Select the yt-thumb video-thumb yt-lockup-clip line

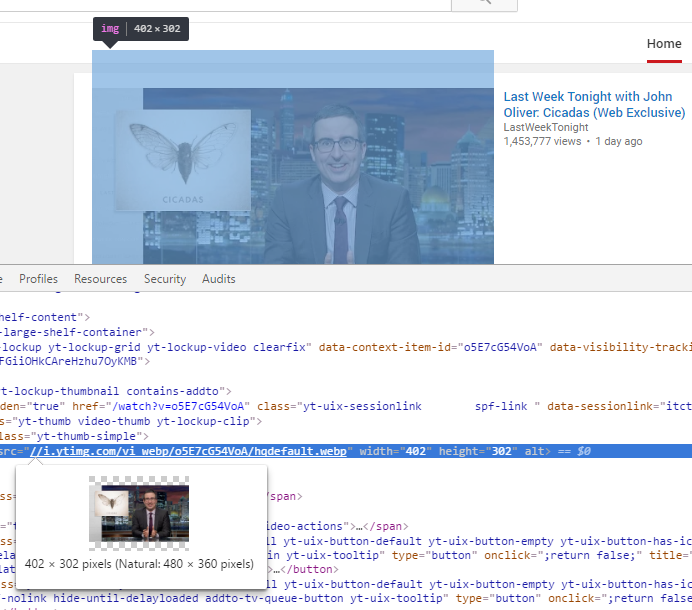click(x=131, y=421)
